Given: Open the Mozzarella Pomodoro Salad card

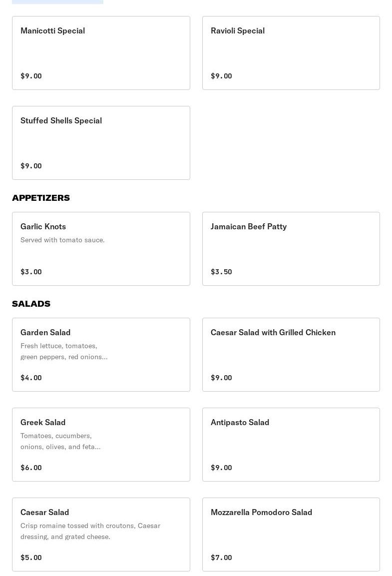Looking at the screenshot, I should [x=291, y=535].
